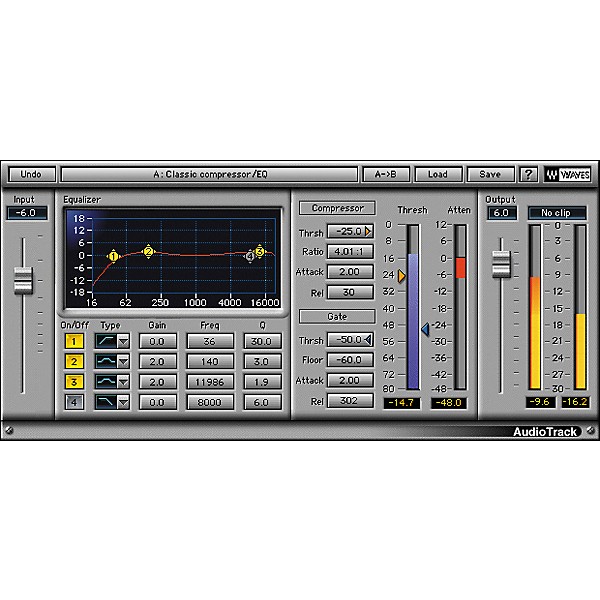This screenshot has height=600, width=600.
Task: Click the red attenuation meter bar
Action: pos(460,267)
